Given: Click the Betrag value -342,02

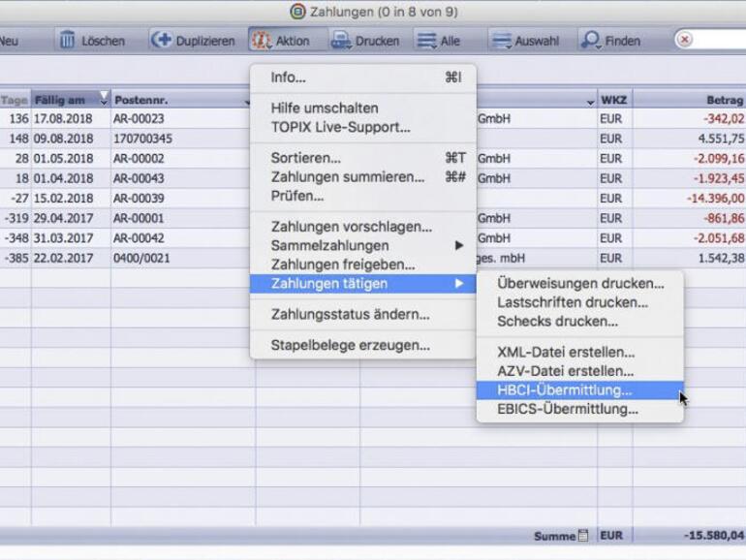Looking at the screenshot, I should click(x=724, y=118).
